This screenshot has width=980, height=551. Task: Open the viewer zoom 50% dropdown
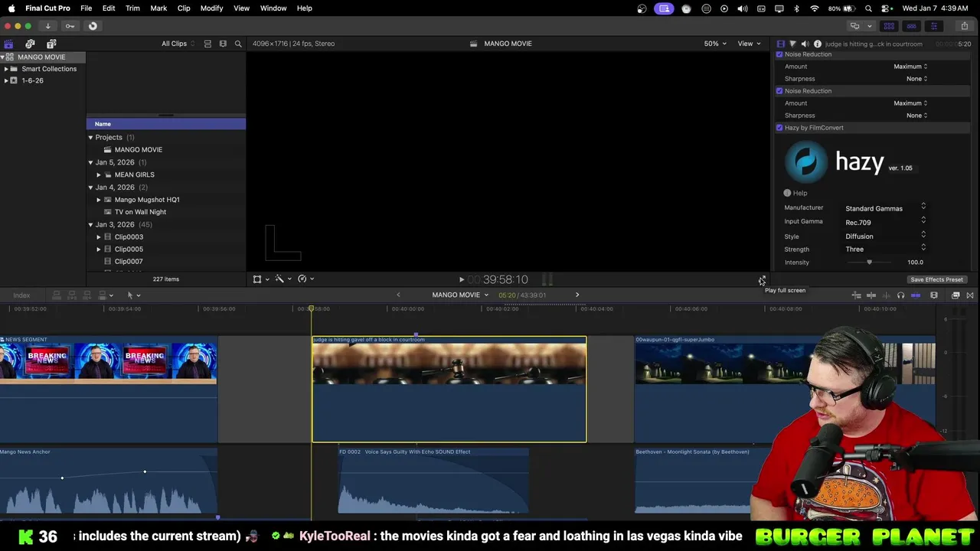(x=715, y=44)
